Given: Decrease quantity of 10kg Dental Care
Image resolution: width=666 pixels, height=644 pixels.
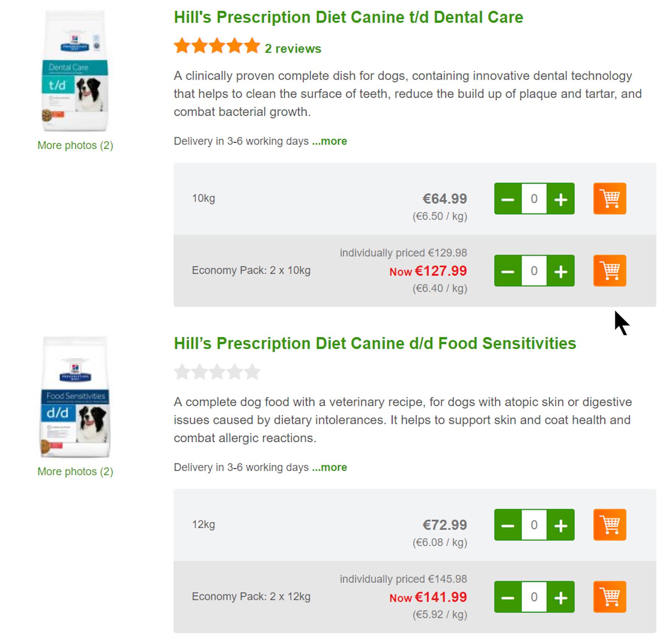Looking at the screenshot, I should (508, 199).
